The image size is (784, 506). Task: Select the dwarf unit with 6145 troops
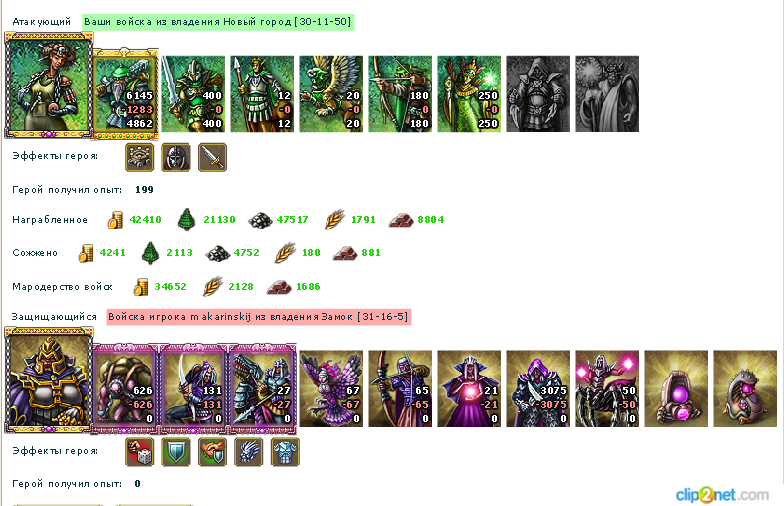126,94
